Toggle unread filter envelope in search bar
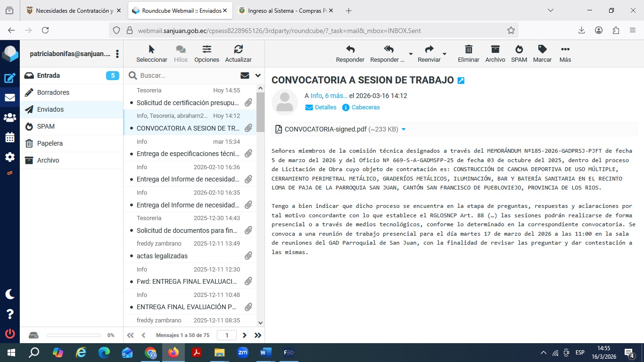 (245, 75)
